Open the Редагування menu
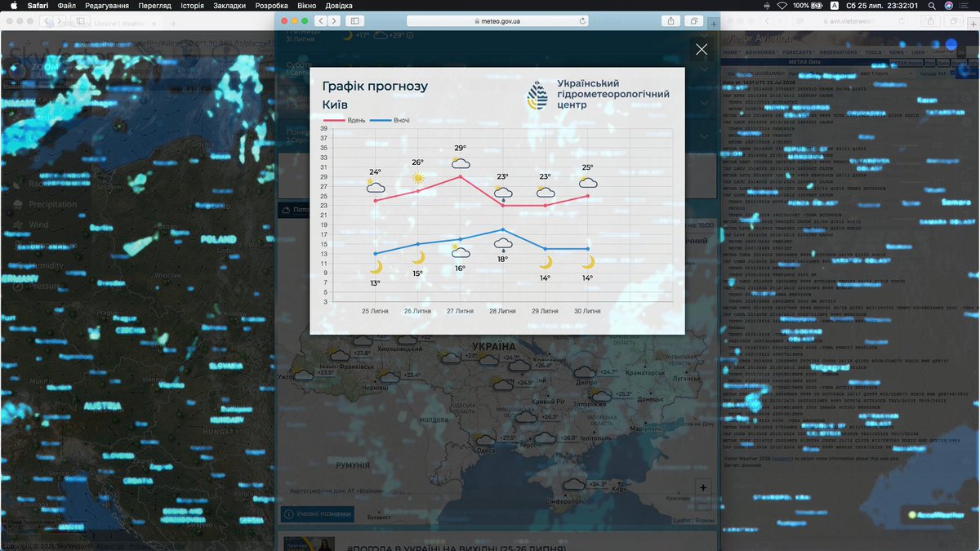The height and width of the screenshot is (551, 980). [106, 5]
